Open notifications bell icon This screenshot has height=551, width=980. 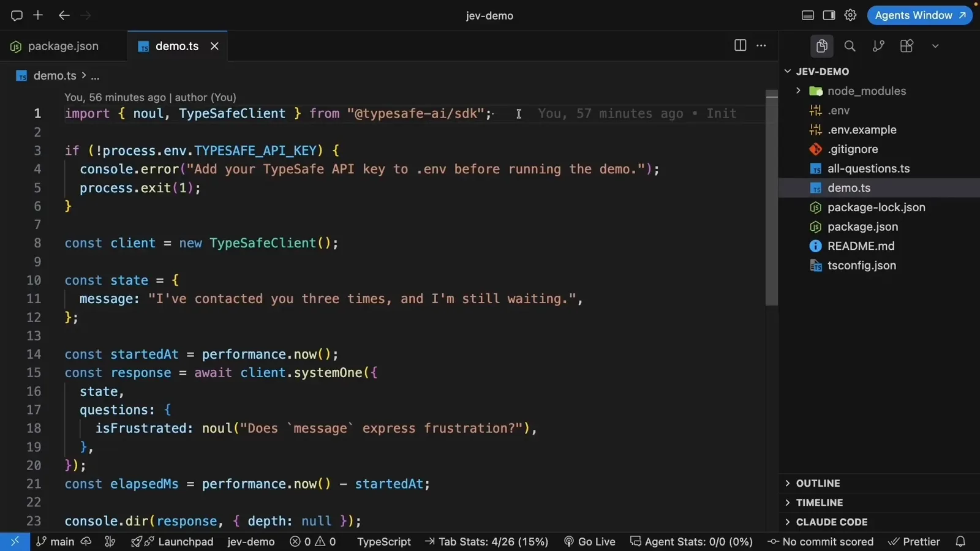(960, 542)
